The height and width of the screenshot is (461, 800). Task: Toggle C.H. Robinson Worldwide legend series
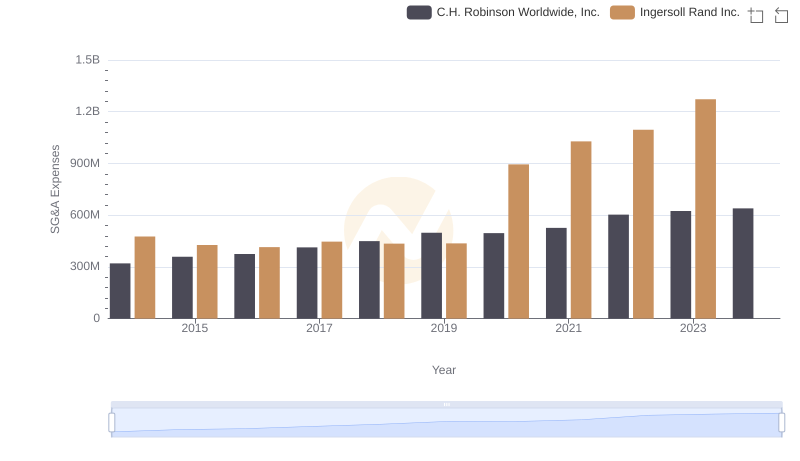point(503,12)
